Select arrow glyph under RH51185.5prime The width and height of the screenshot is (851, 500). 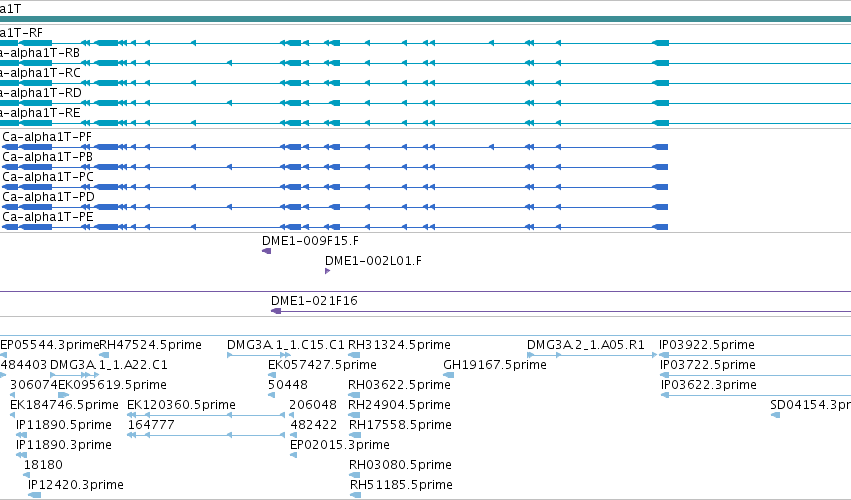tap(355, 495)
